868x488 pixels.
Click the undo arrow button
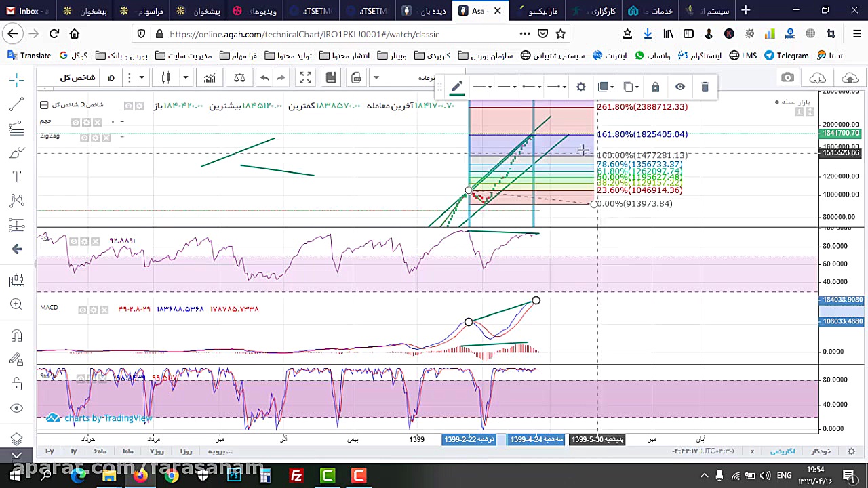(x=264, y=78)
